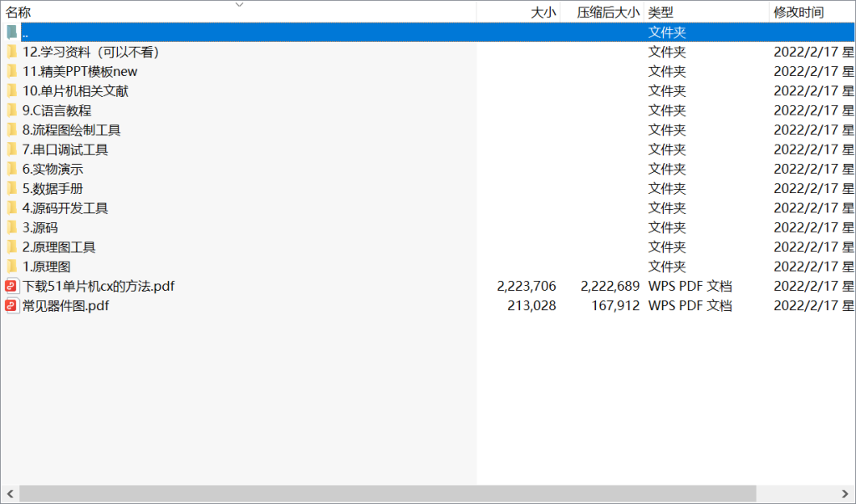Click the PDF icon of 常见器件图.pdf

(12, 306)
